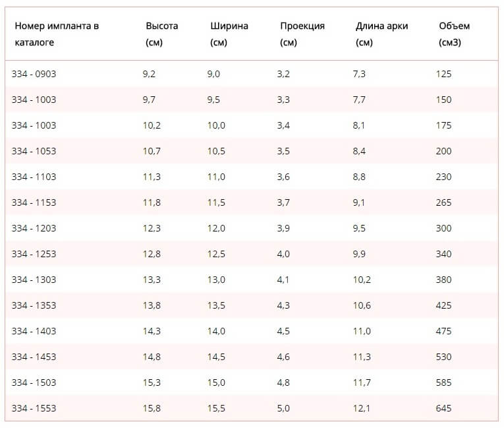Click the volume value 475
The image size is (504, 428).
[x=443, y=331]
